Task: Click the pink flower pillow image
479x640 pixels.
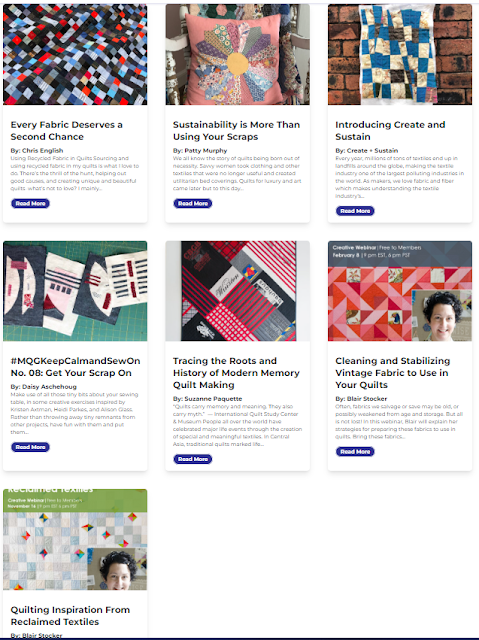Action: click(237, 54)
